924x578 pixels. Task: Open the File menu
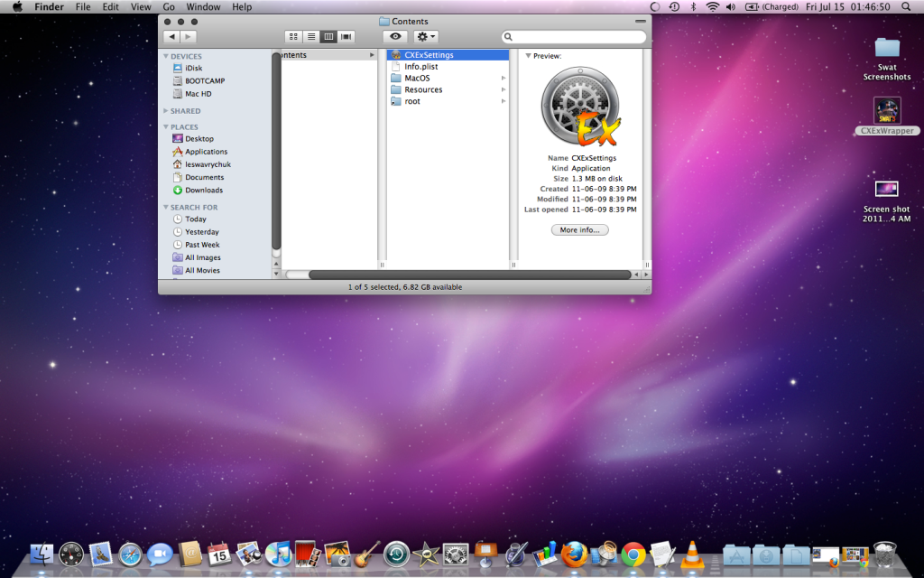coord(83,7)
